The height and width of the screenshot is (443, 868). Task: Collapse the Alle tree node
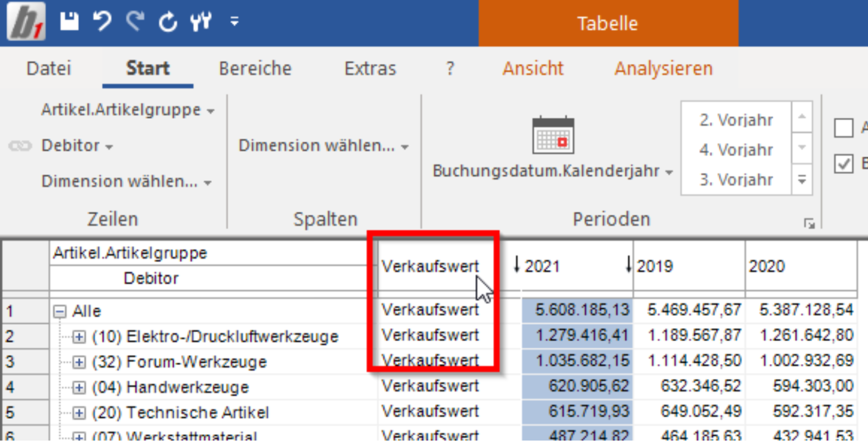pyautogui.click(x=60, y=311)
